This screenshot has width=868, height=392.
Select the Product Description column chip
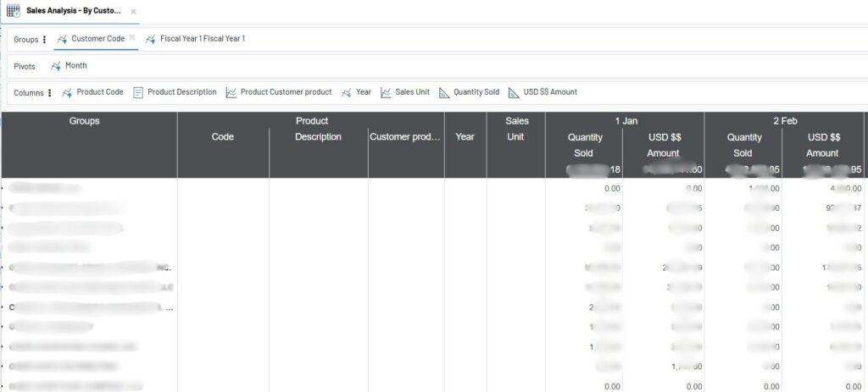pos(182,91)
